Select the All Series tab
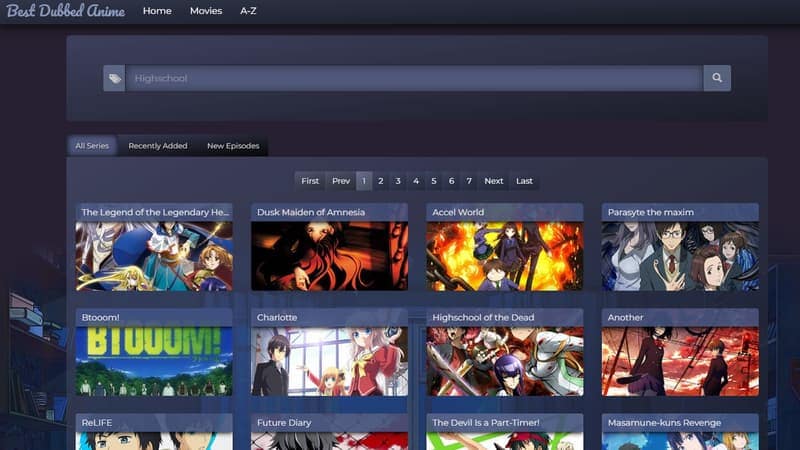Screen dimensions: 800x450 (92, 146)
